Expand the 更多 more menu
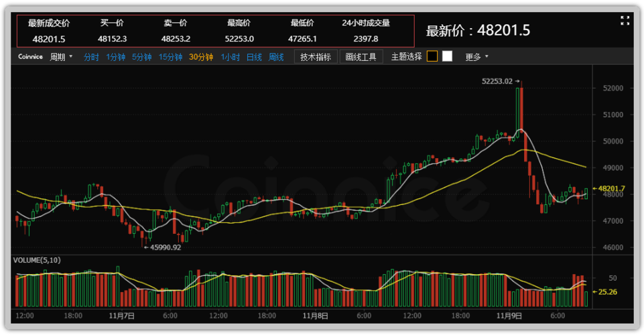Viewport: 644px width, 335px height. point(476,57)
